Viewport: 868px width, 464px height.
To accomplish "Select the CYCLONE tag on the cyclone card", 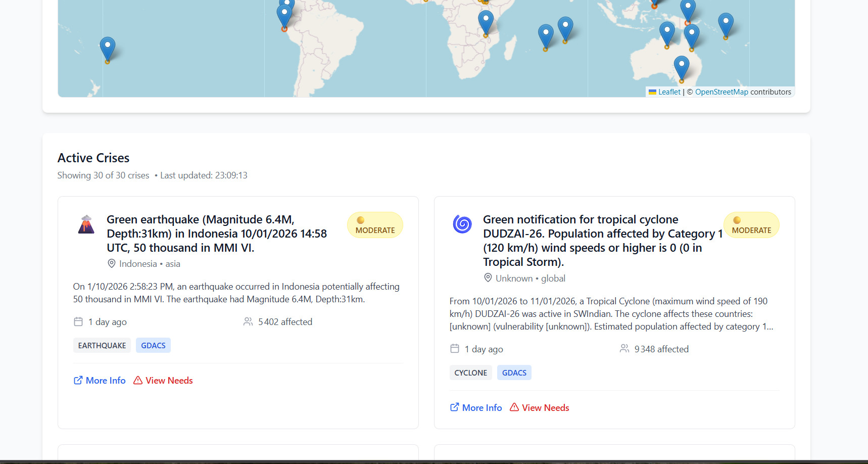I will [x=470, y=373].
